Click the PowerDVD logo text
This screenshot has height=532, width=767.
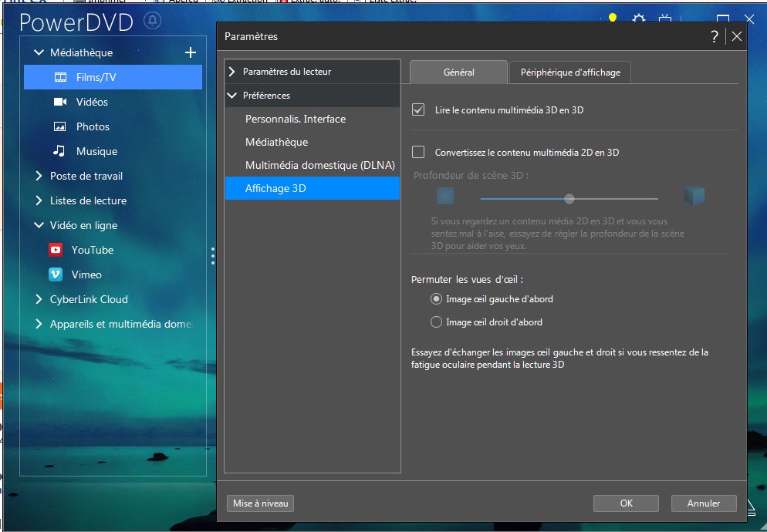click(x=76, y=22)
